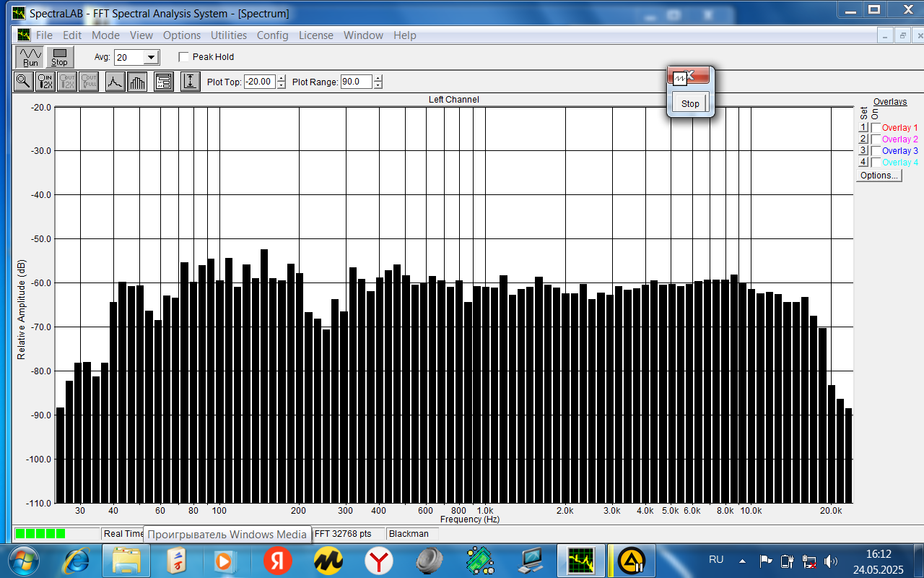Turn on the Overlay 2 checkbox
Image resolution: width=924 pixels, height=578 pixels.
[876, 139]
